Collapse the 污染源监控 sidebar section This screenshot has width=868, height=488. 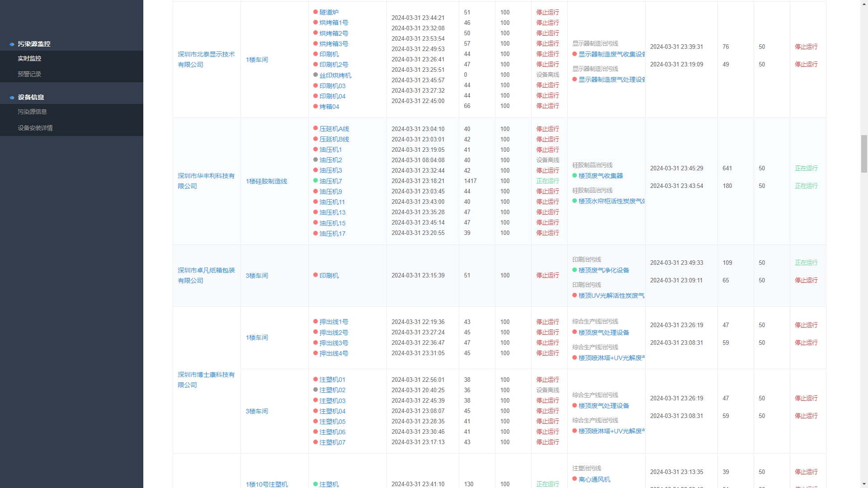(x=33, y=44)
